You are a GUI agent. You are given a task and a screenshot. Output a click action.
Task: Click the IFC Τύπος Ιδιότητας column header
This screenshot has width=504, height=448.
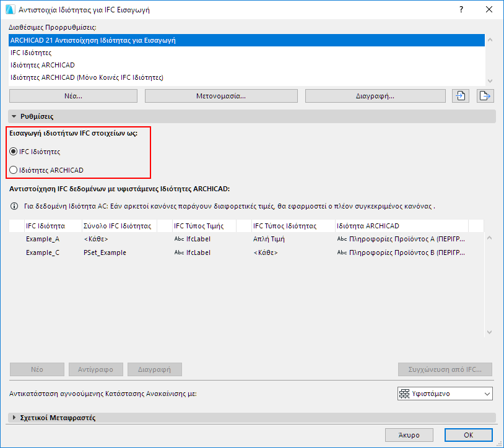pos(293,226)
